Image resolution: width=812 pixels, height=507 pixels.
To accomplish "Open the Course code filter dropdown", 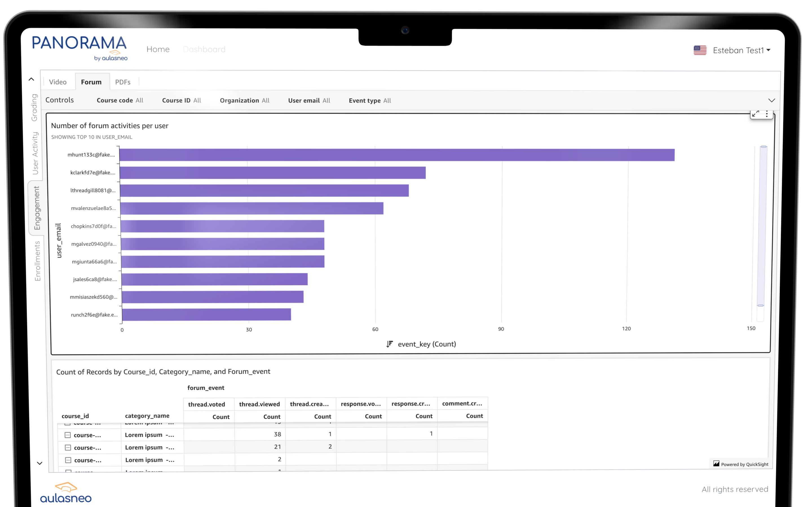I will click(120, 100).
